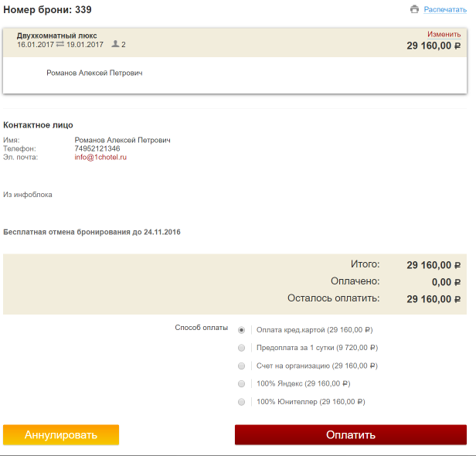Click the Из инфоблока text

click(28, 195)
